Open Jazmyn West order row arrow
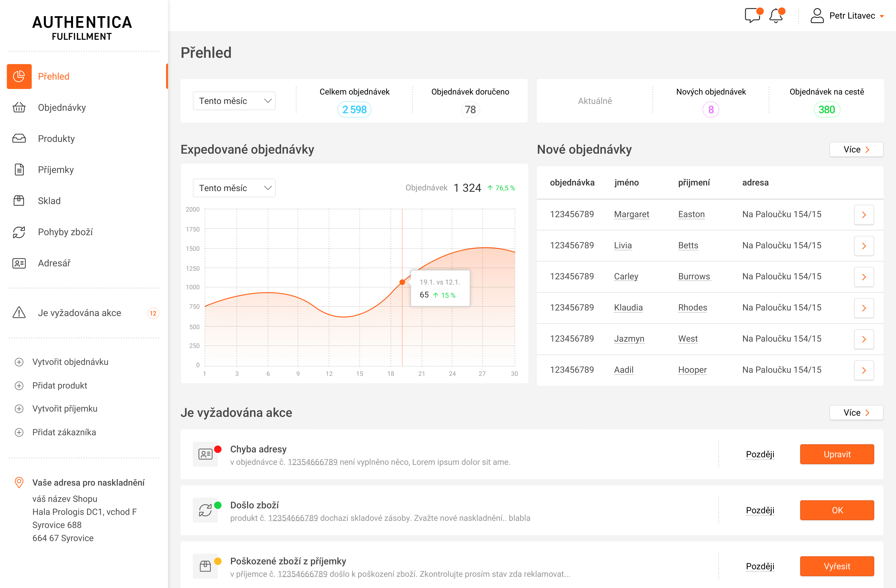This screenshot has height=588, width=896. (864, 340)
